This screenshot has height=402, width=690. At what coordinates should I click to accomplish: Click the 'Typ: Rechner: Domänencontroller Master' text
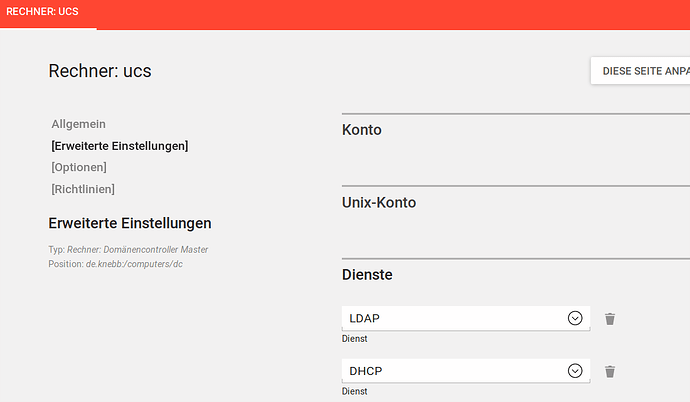[x=128, y=249]
